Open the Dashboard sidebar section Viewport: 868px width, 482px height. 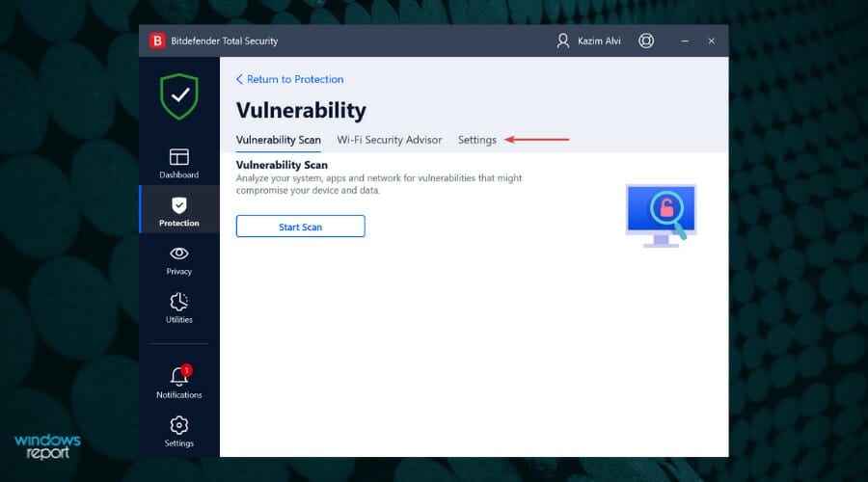pyautogui.click(x=178, y=163)
